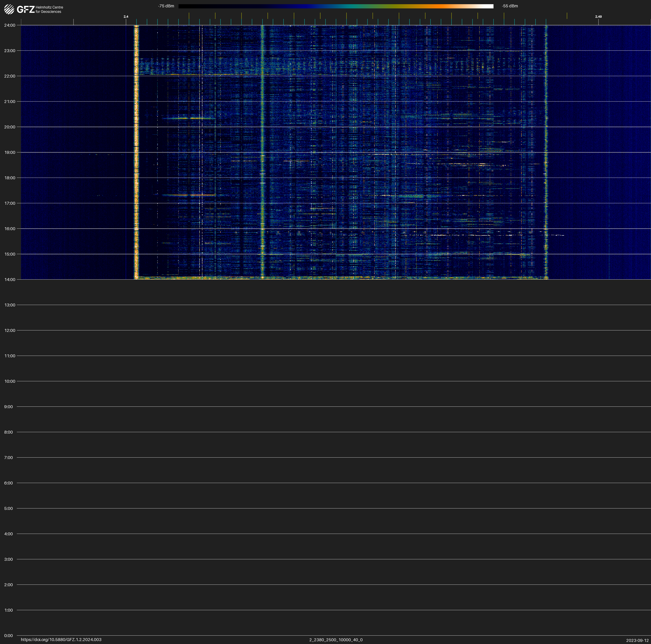Click the 14:00 time axis label

point(10,280)
